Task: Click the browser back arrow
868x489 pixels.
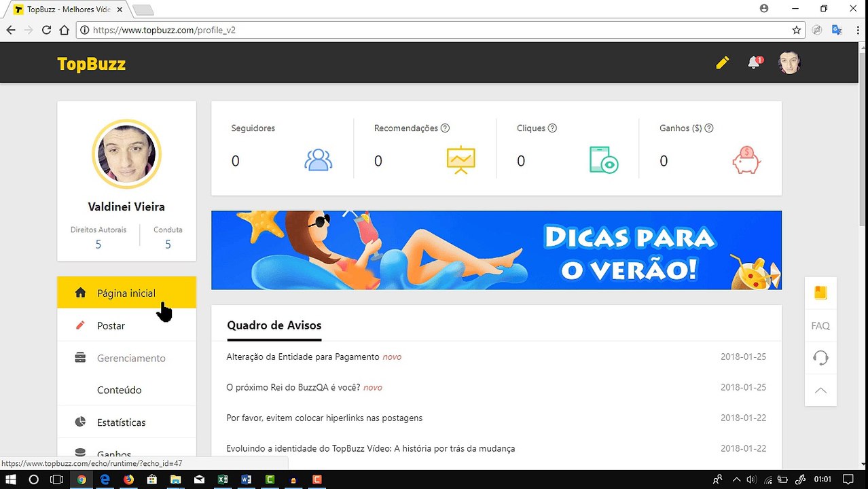Action: [10, 30]
